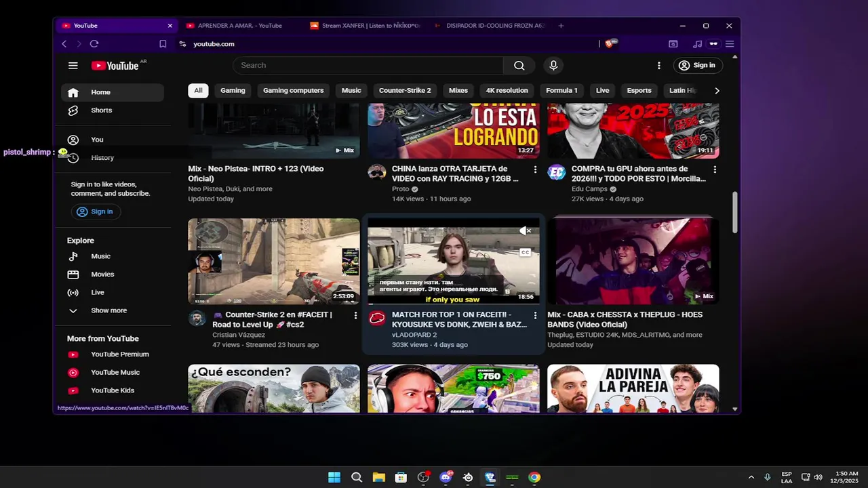
Task: Open YouTube Music link
Action: (113, 372)
